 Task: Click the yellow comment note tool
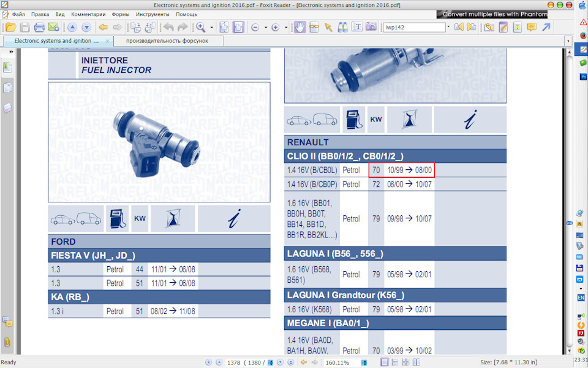(x=531, y=28)
